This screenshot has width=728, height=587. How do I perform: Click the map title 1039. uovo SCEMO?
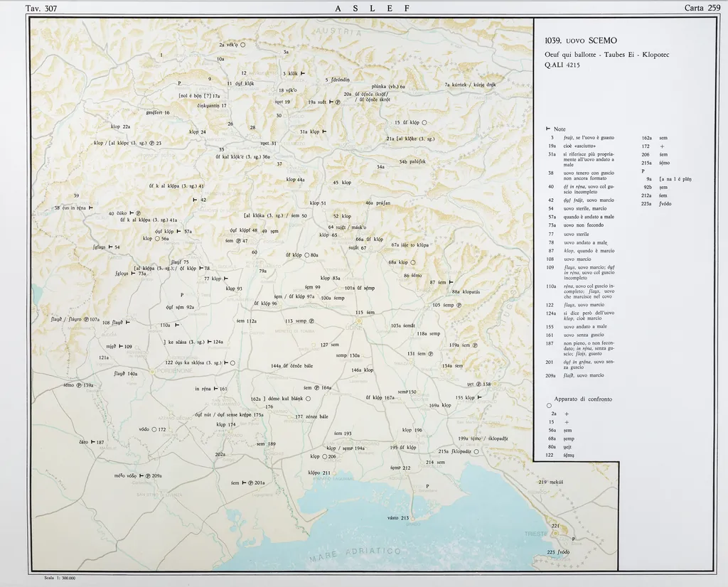581,41
